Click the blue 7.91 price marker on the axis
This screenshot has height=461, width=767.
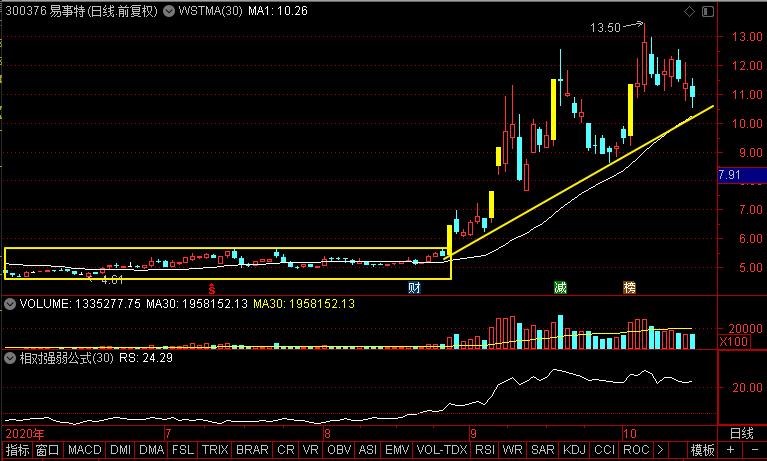742,175
